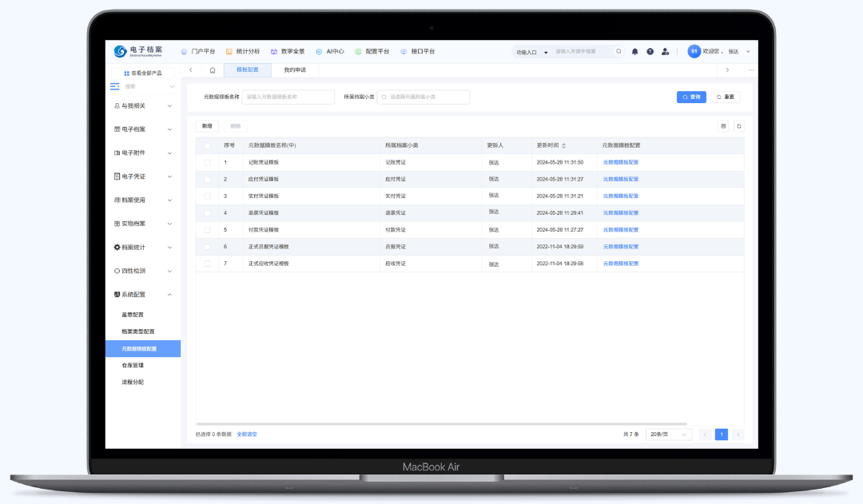This screenshot has width=863, height=504.
Task: Select the checkbox for 付款凭证模板 row
Action: (208, 230)
